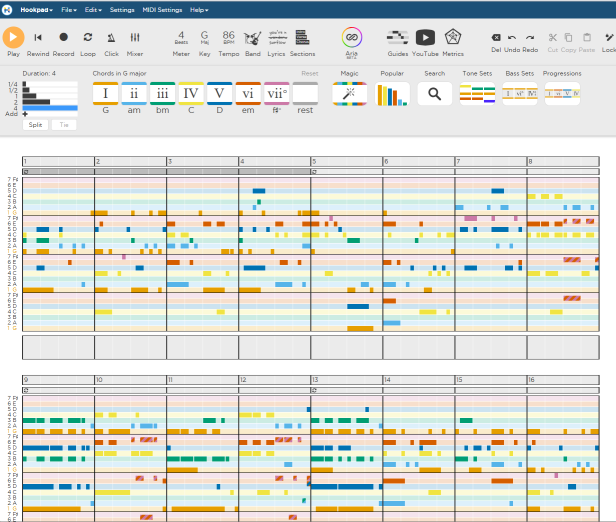616x522 pixels.
Task: Change the Meter setting
Action: click(181, 38)
